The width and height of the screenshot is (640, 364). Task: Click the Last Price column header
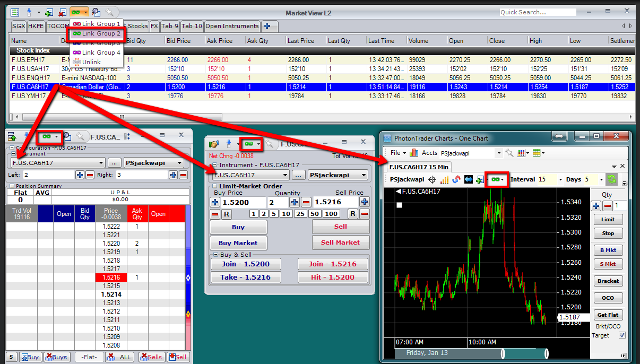tap(305, 41)
